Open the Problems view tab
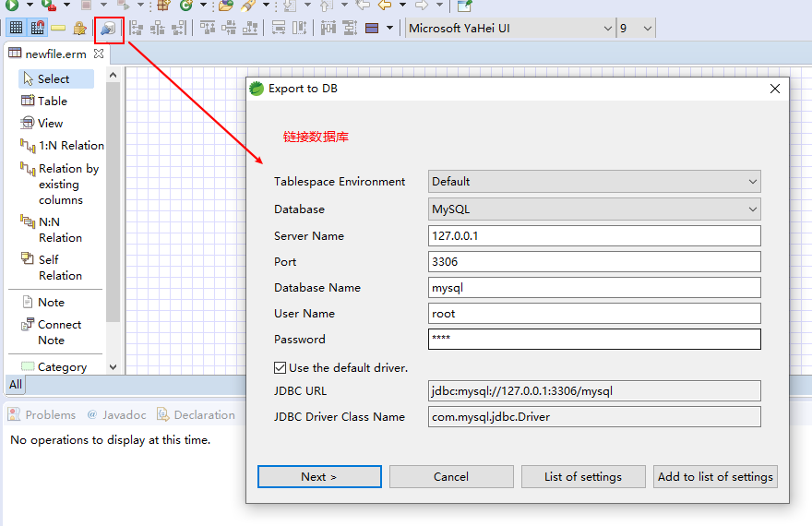812x526 pixels. pos(42,414)
